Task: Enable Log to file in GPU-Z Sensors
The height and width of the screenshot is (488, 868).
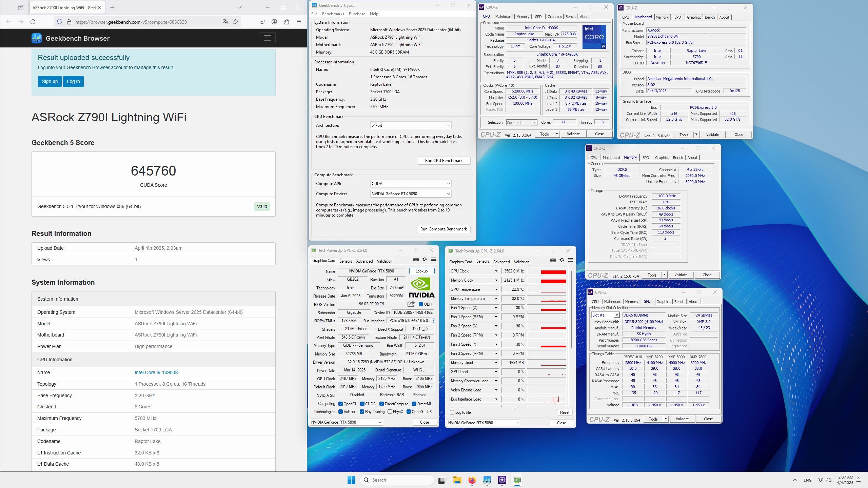Action: 452,412
